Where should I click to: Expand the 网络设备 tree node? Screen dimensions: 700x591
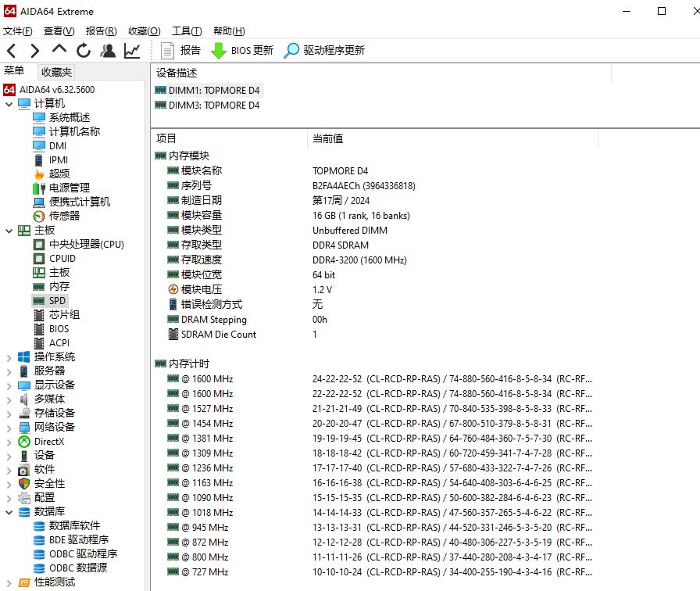click(x=9, y=428)
